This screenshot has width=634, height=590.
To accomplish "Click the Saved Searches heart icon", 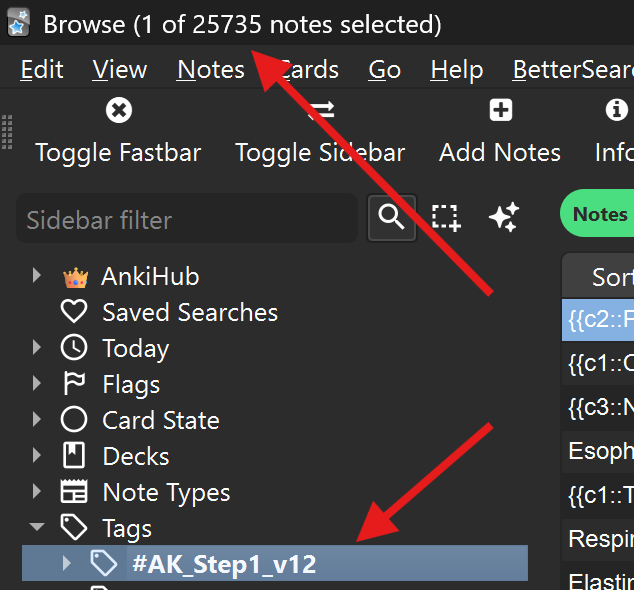I will [x=74, y=312].
